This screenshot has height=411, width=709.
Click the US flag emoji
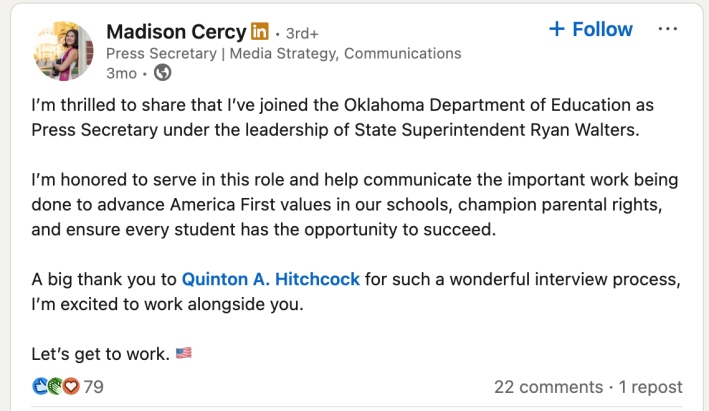183,353
